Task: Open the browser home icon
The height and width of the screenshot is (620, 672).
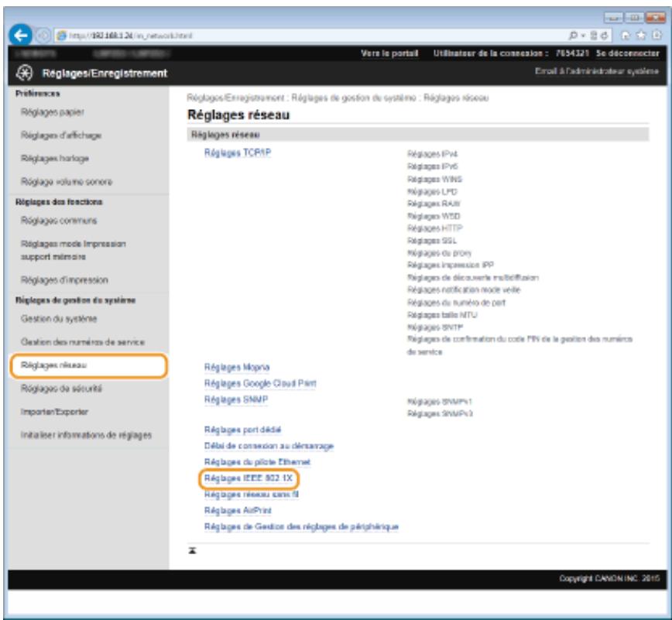Action: click(x=626, y=36)
